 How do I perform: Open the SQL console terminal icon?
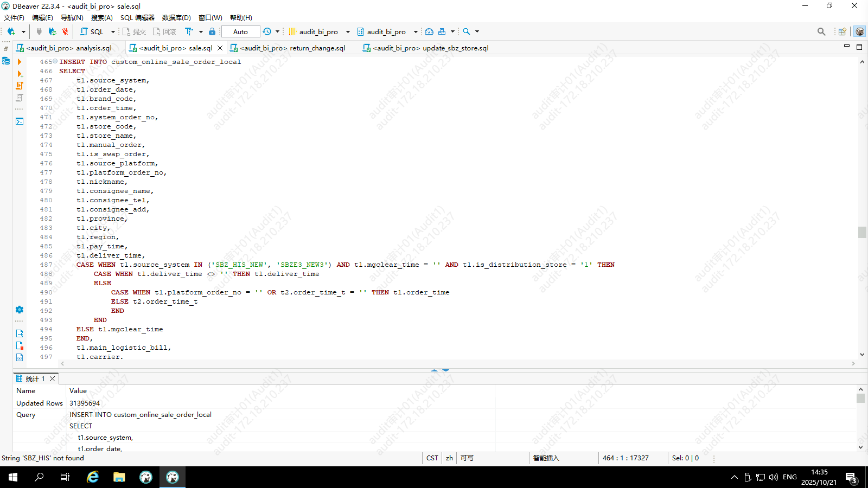pyautogui.click(x=20, y=121)
